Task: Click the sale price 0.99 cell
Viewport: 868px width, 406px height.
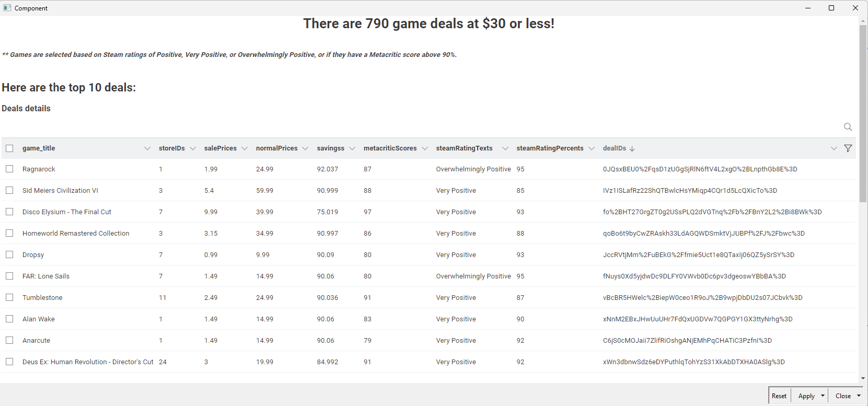Action: (211, 254)
